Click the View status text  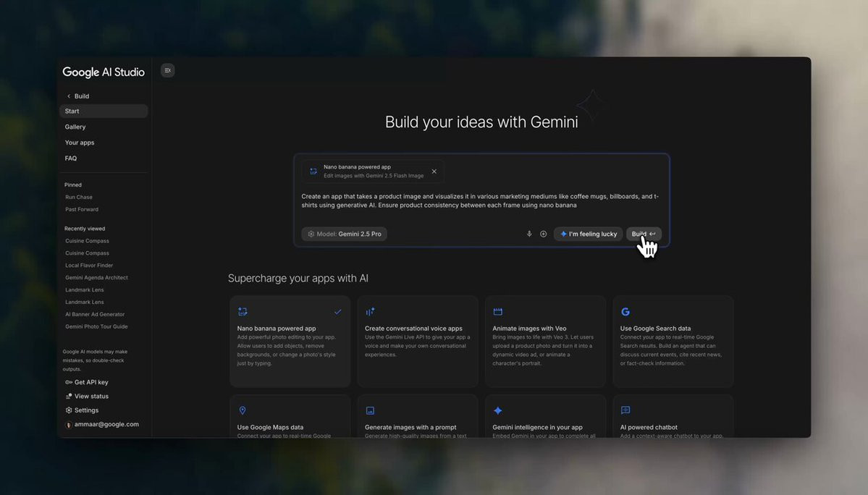click(91, 396)
